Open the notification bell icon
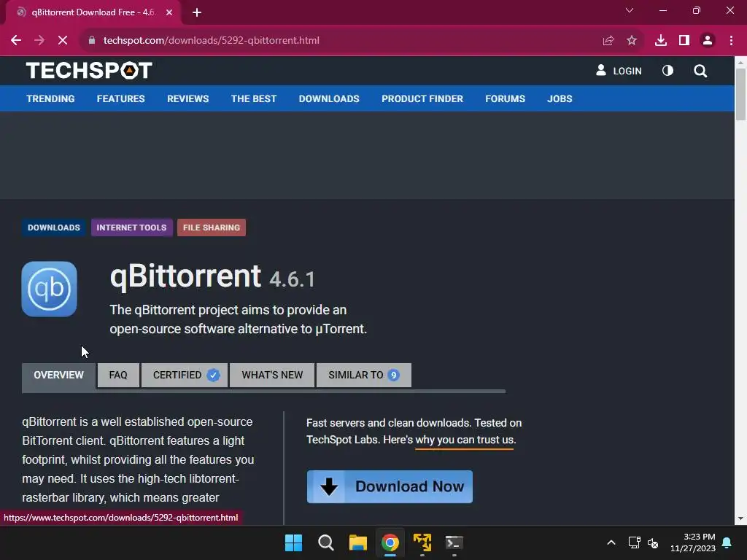747x560 pixels. click(727, 542)
